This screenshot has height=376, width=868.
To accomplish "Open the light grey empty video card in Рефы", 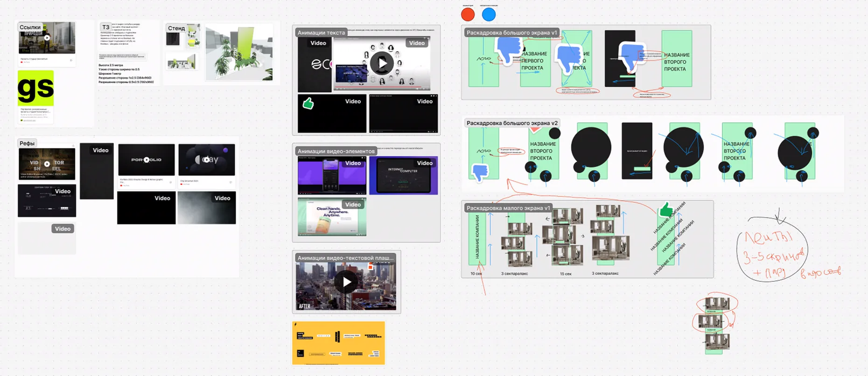I will (x=47, y=238).
